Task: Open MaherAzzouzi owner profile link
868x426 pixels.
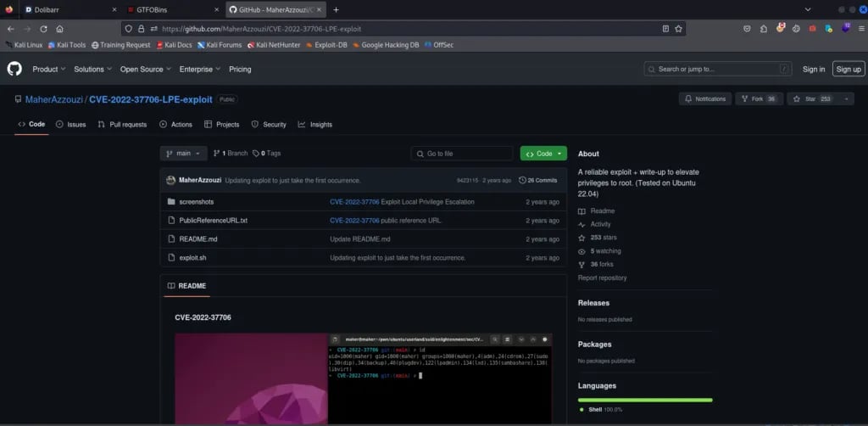Action: click(x=53, y=100)
